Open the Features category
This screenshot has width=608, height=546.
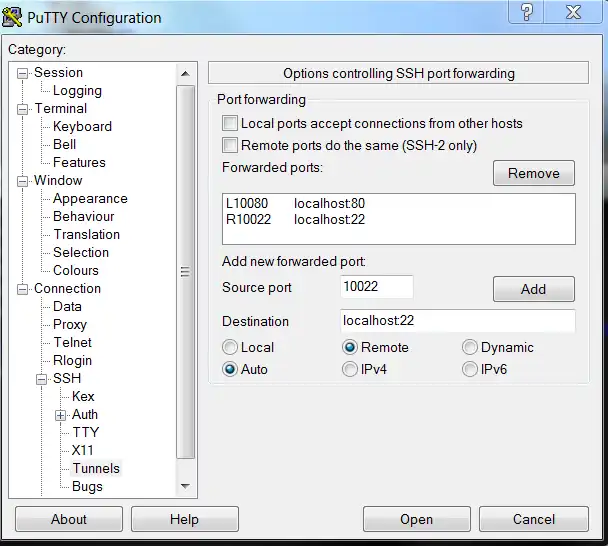pos(79,162)
